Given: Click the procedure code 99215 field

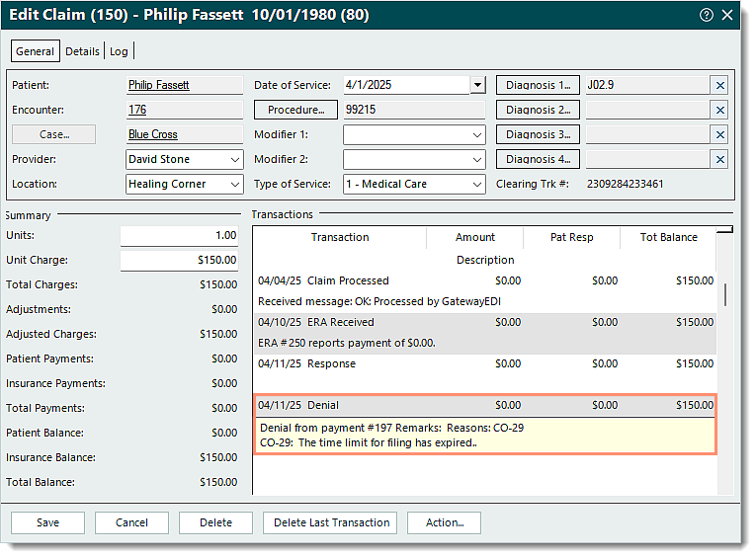Looking at the screenshot, I should 414,110.
